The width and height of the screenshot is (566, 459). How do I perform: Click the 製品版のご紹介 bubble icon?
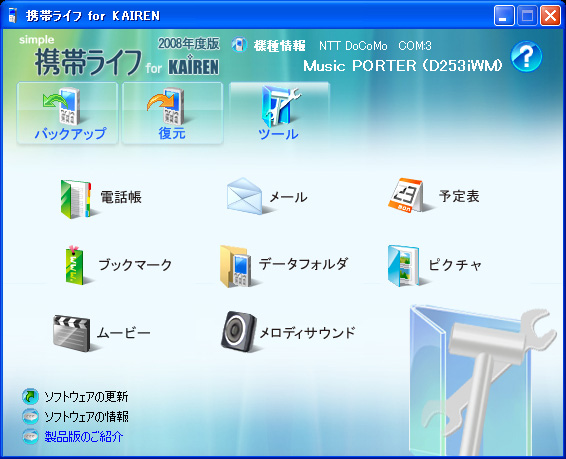[x=30, y=437]
